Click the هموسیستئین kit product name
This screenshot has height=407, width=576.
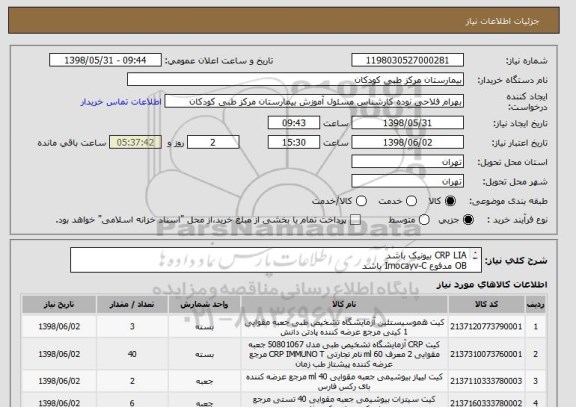[x=344, y=327]
